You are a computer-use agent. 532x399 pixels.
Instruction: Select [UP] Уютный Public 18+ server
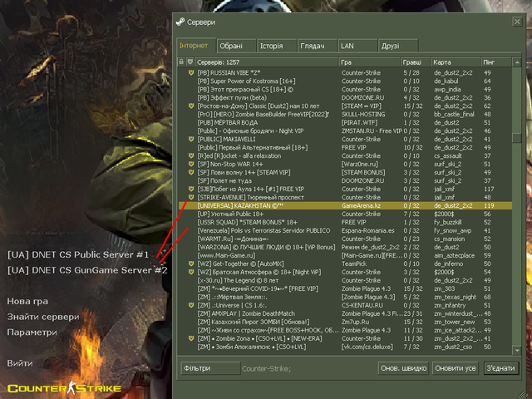(x=345, y=214)
